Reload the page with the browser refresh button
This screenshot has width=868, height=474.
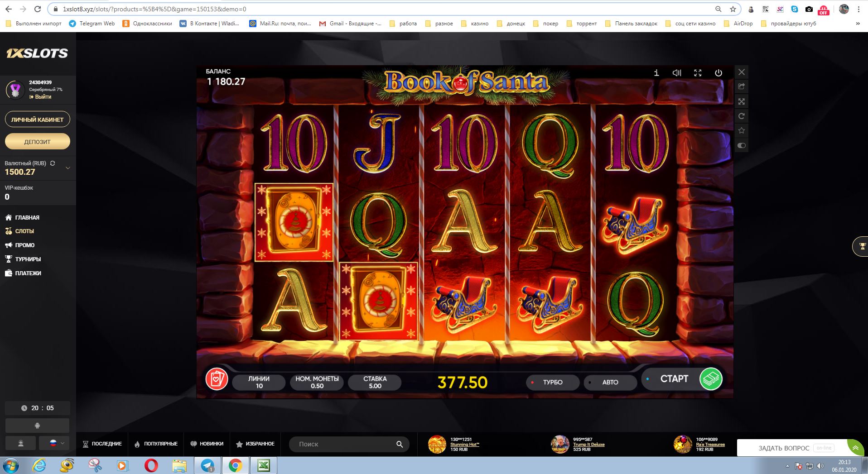(38, 9)
